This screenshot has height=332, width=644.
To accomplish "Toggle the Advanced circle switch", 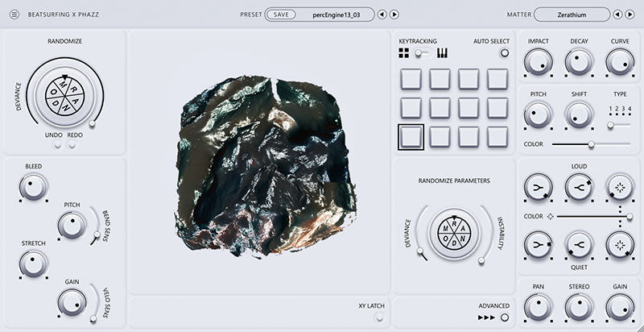I will [x=505, y=317].
